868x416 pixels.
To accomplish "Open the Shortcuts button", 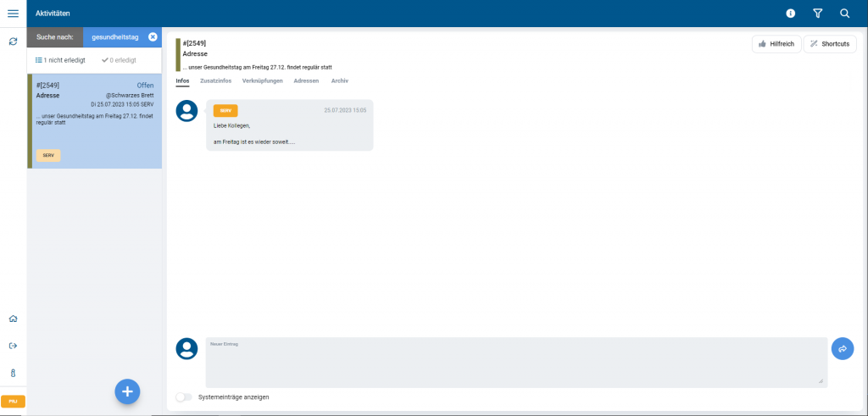I will click(829, 44).
